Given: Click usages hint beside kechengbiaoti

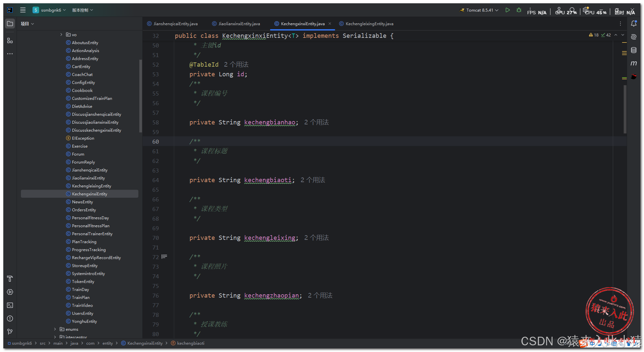Looking at the screenshot, I should click(x=313, y=180).
